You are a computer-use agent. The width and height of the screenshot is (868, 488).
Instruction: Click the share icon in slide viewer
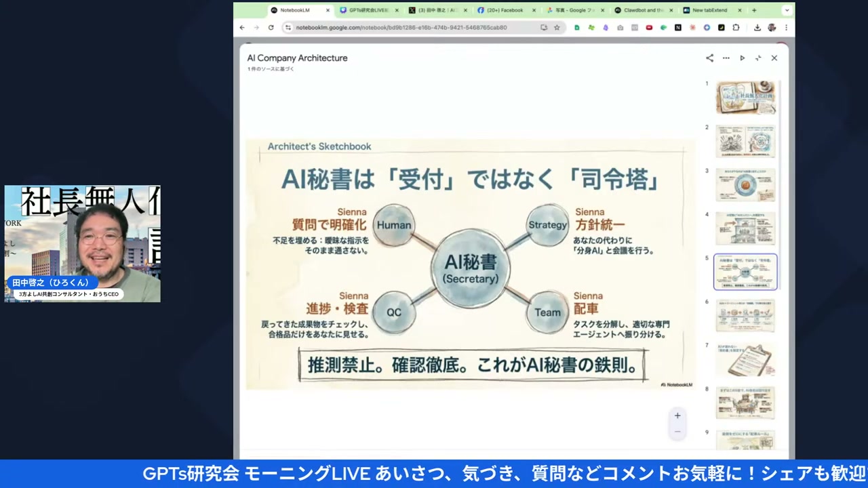tap(709, 58)
